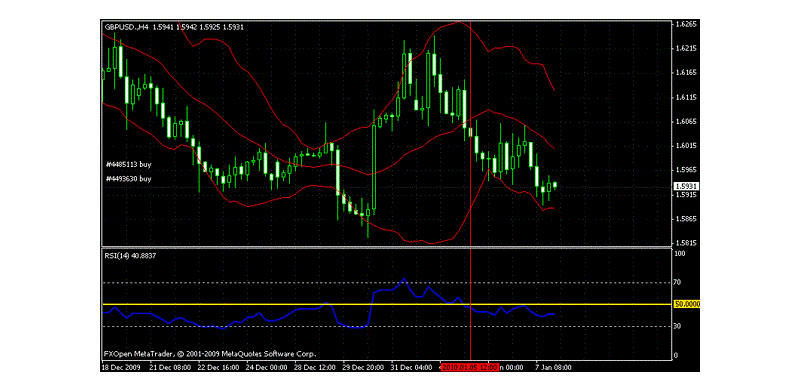The height and width of the screenshot is (390, 800).
Task: Select the #4485113 buy order label
Action: tap(129, 165)
